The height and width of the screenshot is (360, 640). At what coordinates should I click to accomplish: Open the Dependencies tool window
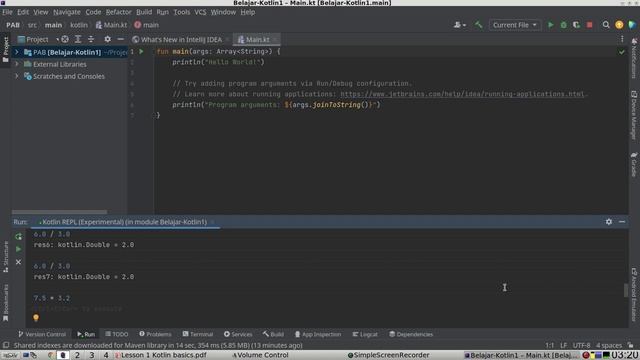[x=411, y=334]
